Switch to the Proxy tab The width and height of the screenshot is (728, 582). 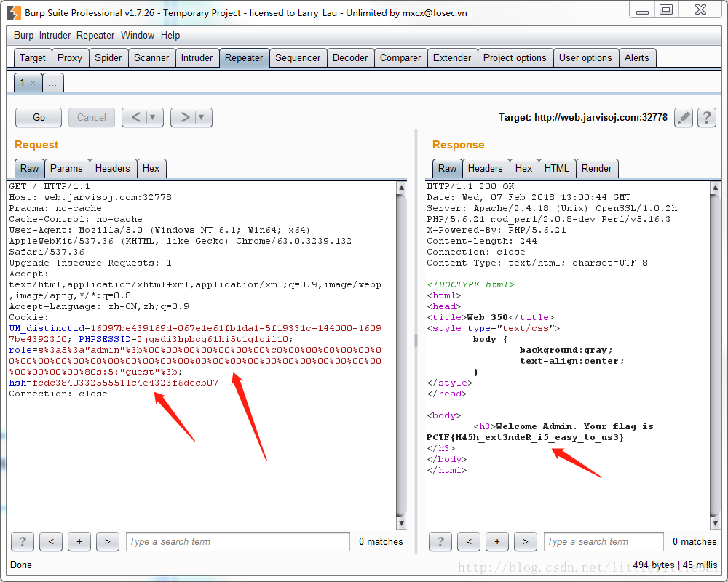[70, 58]
